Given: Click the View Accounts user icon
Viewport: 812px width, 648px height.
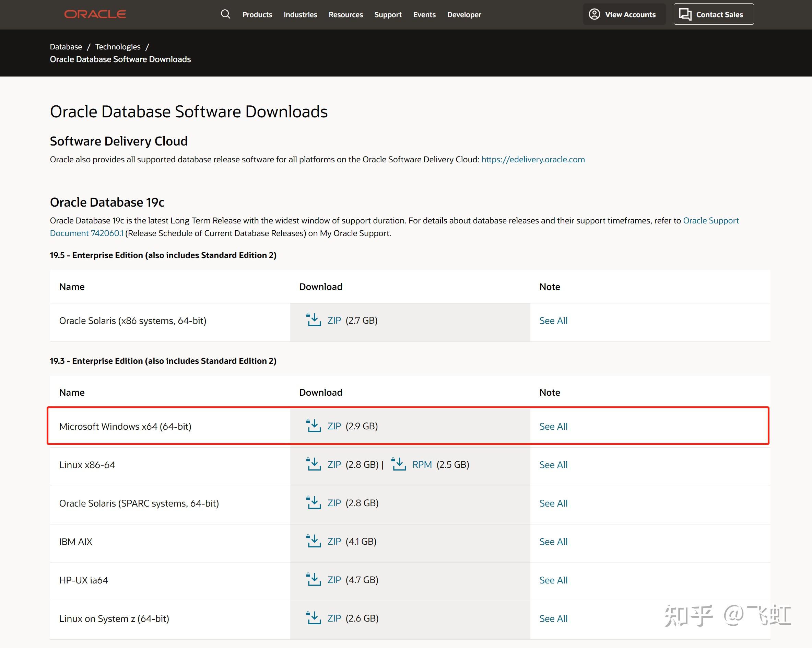Looking at the screenshot, I should click(x=594, y=14).
